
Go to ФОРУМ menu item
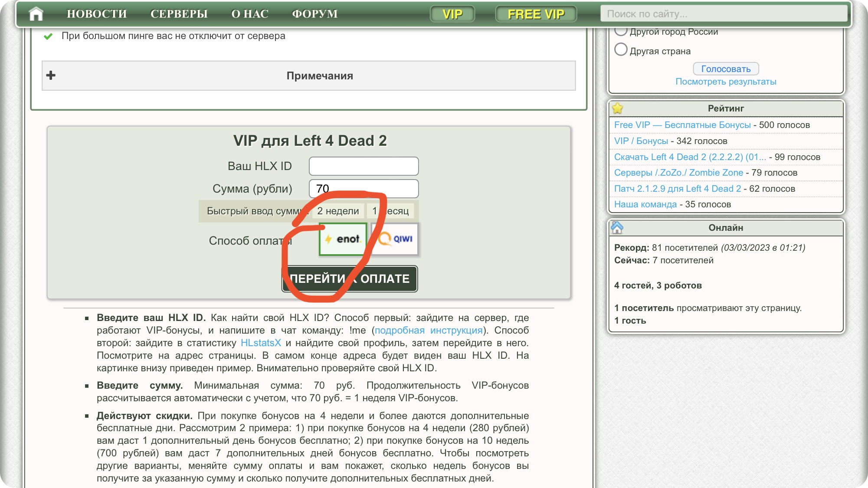click(314, 14)
